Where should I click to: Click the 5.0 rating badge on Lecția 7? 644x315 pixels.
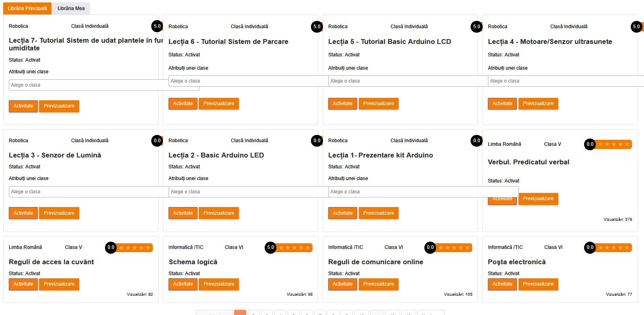click(x=157, y=26)
